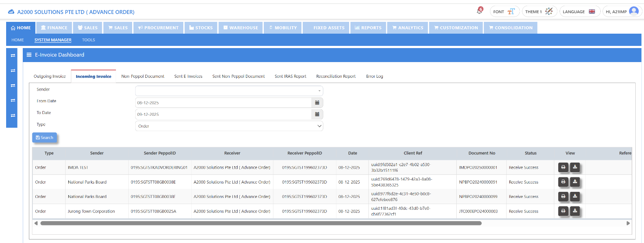Switch to Incoming Invoice tab

pos(94,76)
